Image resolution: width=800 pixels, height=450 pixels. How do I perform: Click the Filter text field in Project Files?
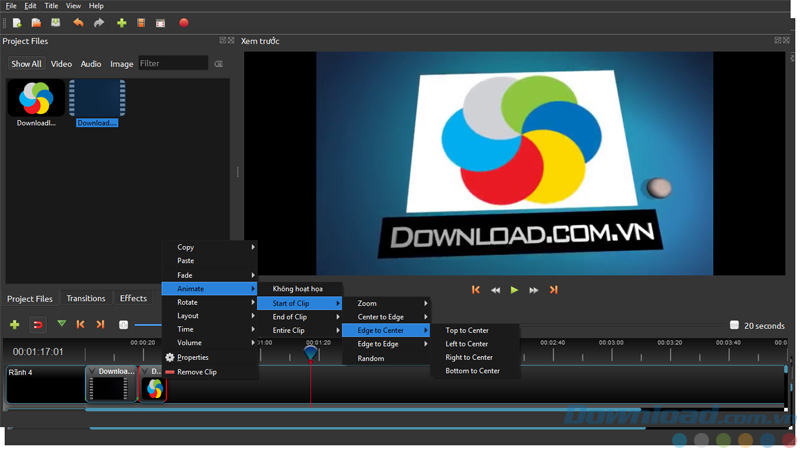pyautogui.click(x=173, y=64)
